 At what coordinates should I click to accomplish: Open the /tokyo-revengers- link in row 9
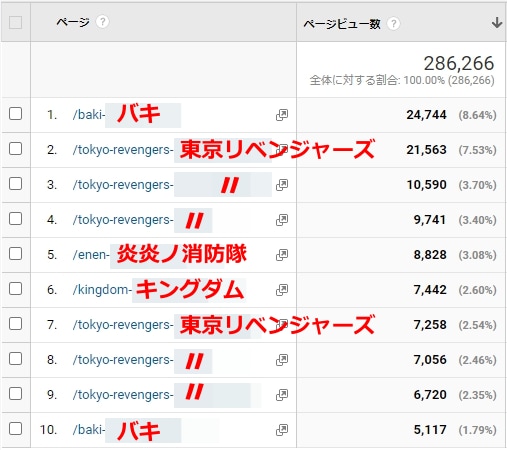point(123,395)
